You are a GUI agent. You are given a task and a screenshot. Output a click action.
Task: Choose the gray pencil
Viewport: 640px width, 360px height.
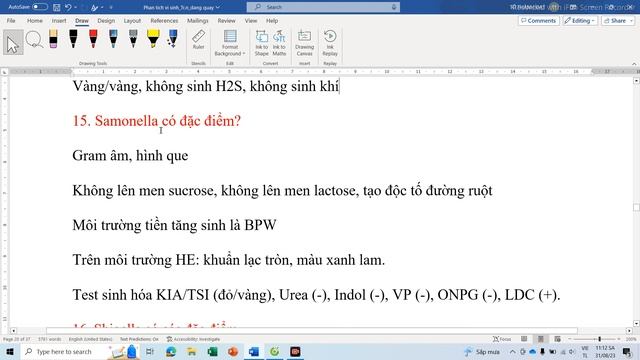[133, 39]
